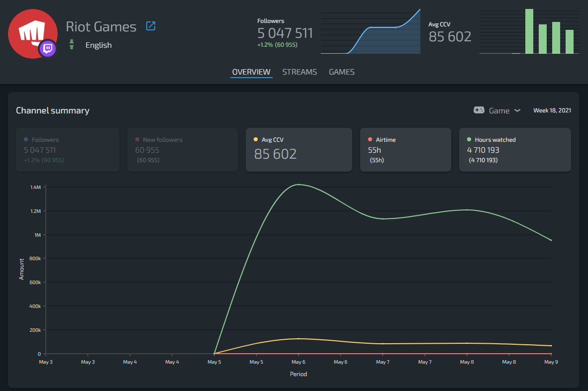The height and width of the screenshot is (391, 588).
Task: Click the Avg CCV green bar chart
Action: coord(529,31)
